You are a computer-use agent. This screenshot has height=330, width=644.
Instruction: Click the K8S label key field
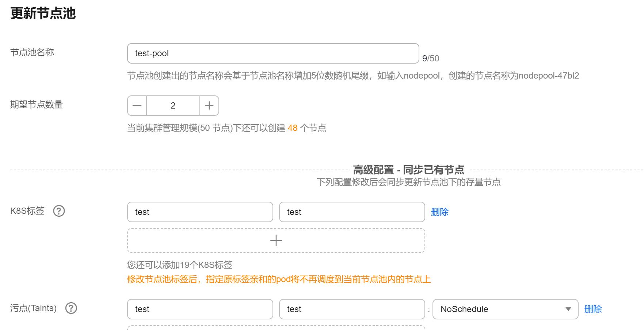click(x=200, y=212)
